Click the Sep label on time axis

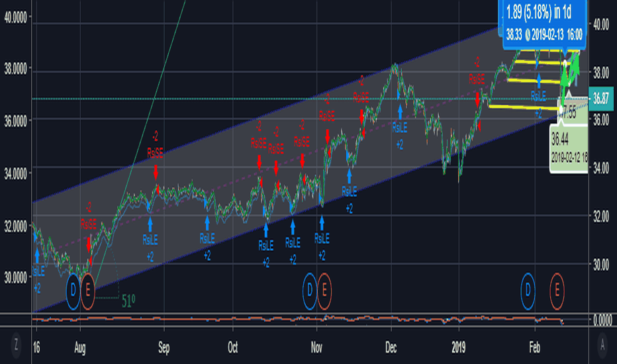[164, 347]
